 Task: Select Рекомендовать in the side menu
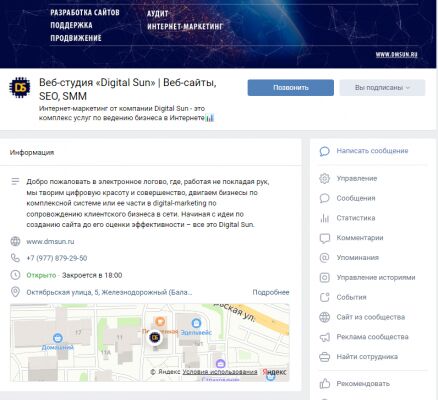[x=363, y=384]
